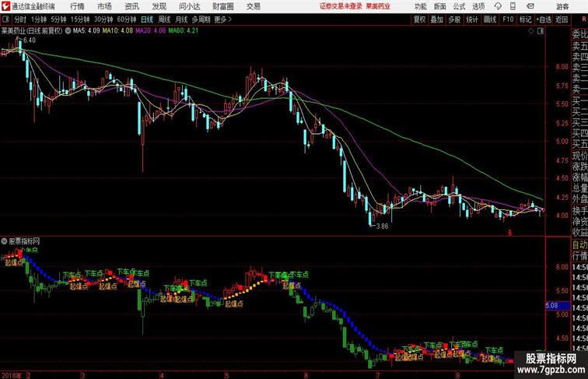
Task: Click the 股票指标网 indicator panel title
Action: [x=24, y=241]
